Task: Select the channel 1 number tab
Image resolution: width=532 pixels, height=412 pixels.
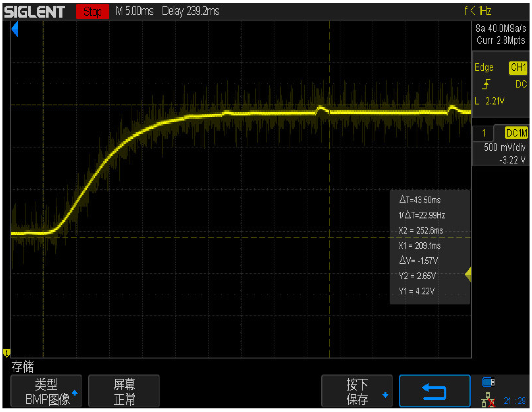Action: pos(484,133)
